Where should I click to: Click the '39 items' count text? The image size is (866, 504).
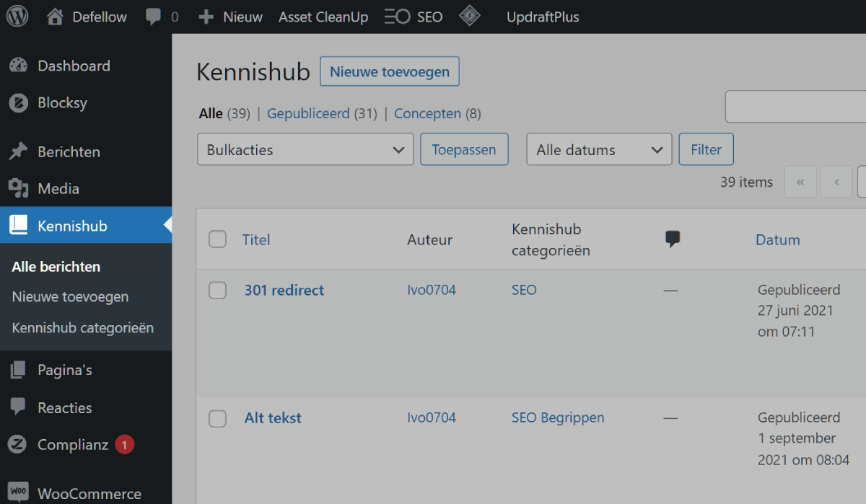click(x=746, y=182)
